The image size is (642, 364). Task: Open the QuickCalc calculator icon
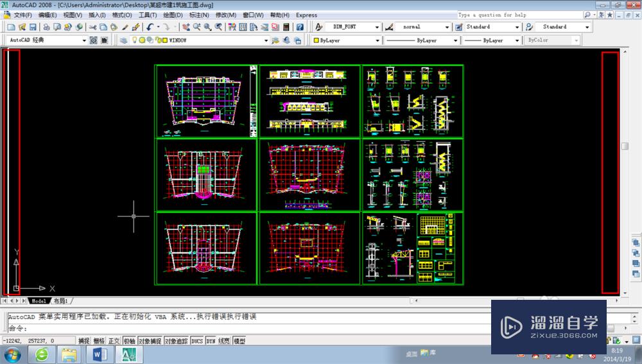pyautogui.click(x=286, y=27)
